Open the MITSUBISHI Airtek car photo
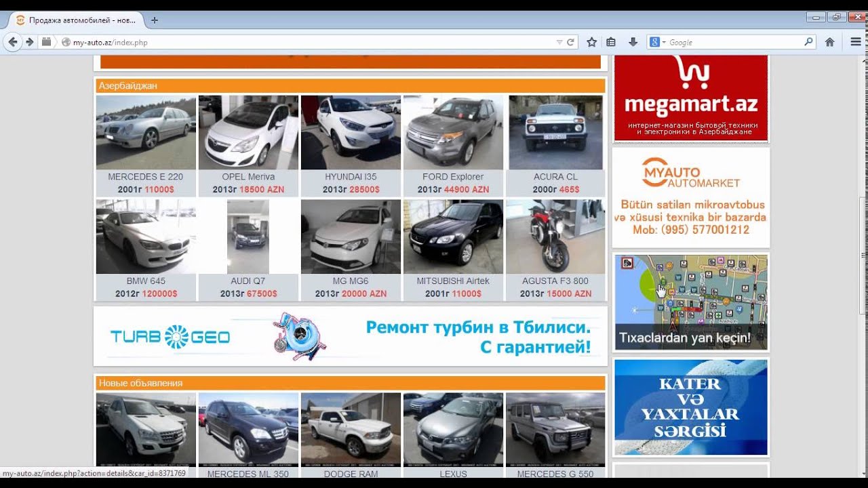This screenshot has width=868, height=488. click(453, 237)
